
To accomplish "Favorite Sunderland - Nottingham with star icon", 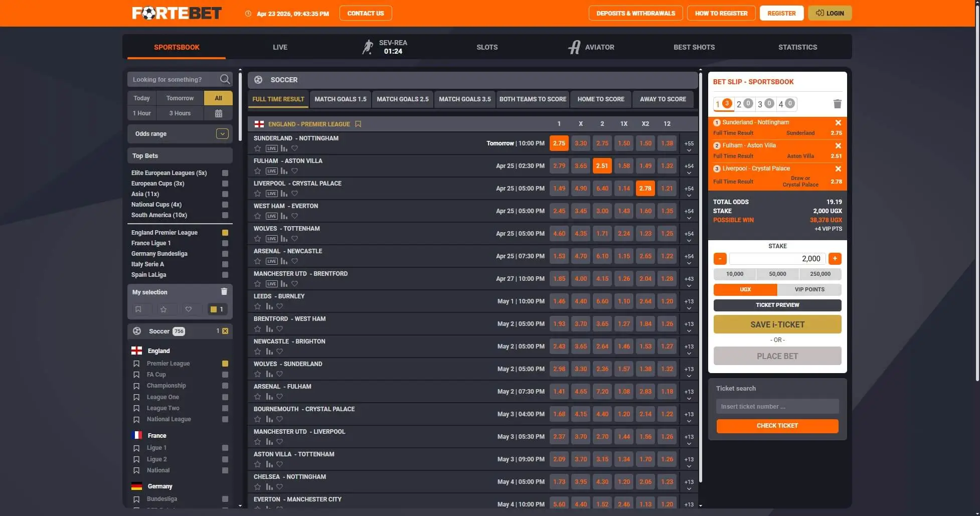I will [257, 148].
